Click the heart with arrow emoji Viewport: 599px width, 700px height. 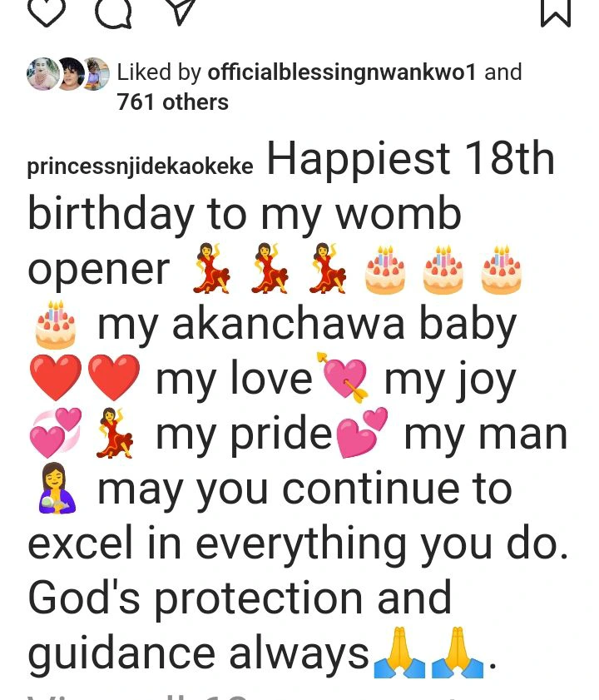344,378
